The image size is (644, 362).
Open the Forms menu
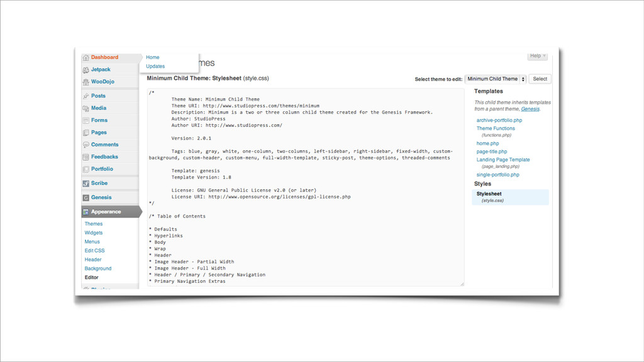tap(99, 120)
